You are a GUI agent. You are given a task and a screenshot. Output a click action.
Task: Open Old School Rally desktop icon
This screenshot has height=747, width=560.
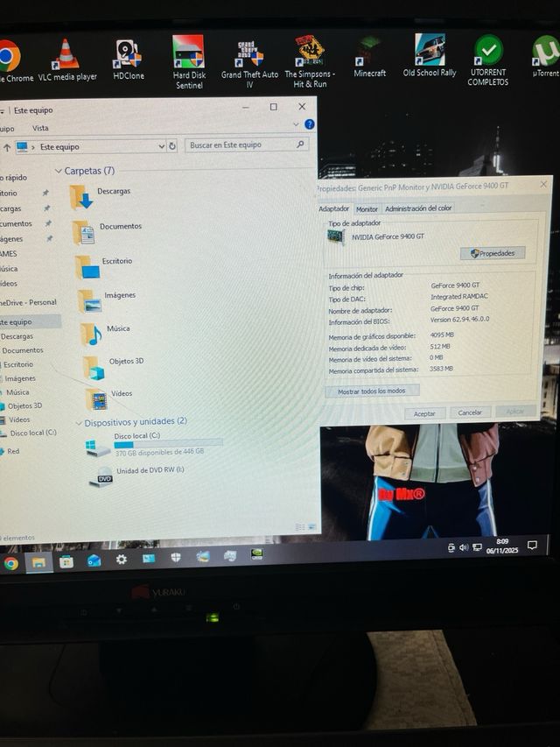pyautogui.click(x=430, y=55)
